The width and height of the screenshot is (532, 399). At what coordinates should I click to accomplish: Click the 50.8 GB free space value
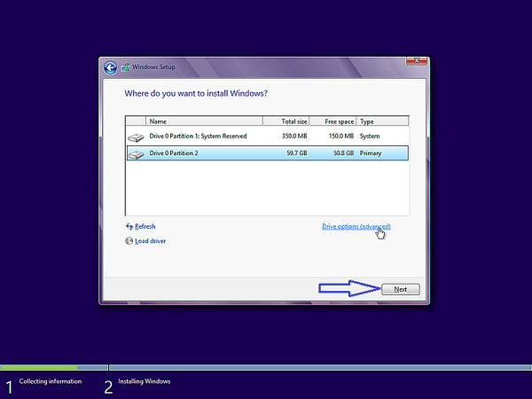coord(343,153)
